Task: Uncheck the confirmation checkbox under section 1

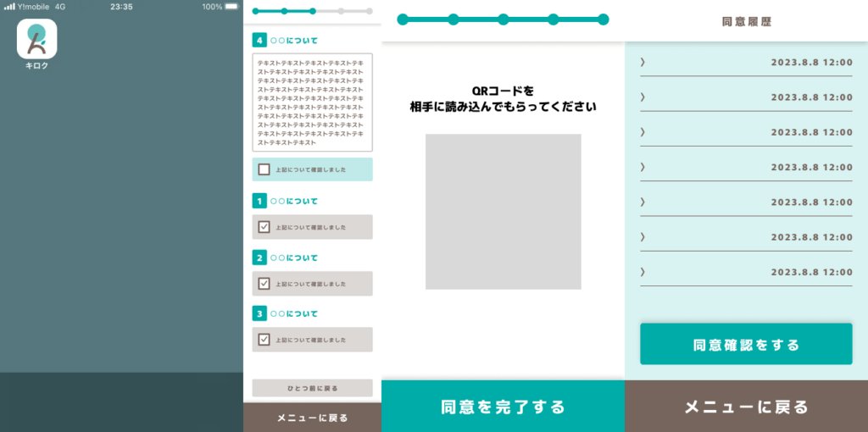Action: (264, 227)
